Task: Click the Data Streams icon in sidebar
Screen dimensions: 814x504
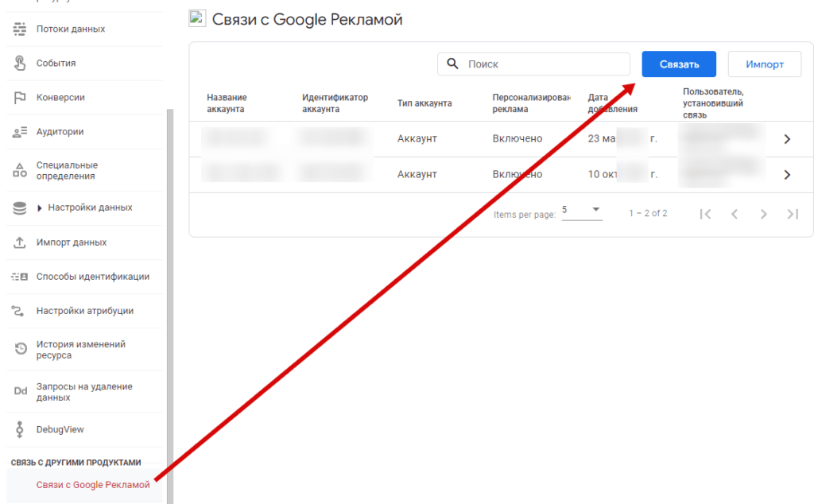Action: 20,29
